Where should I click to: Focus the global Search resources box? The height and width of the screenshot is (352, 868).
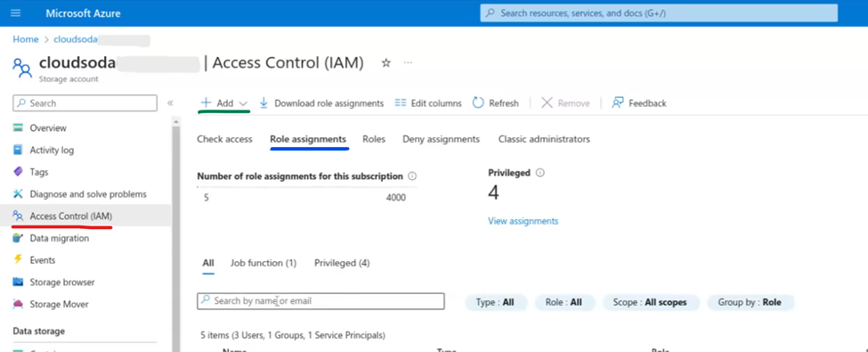click(659, 12)
